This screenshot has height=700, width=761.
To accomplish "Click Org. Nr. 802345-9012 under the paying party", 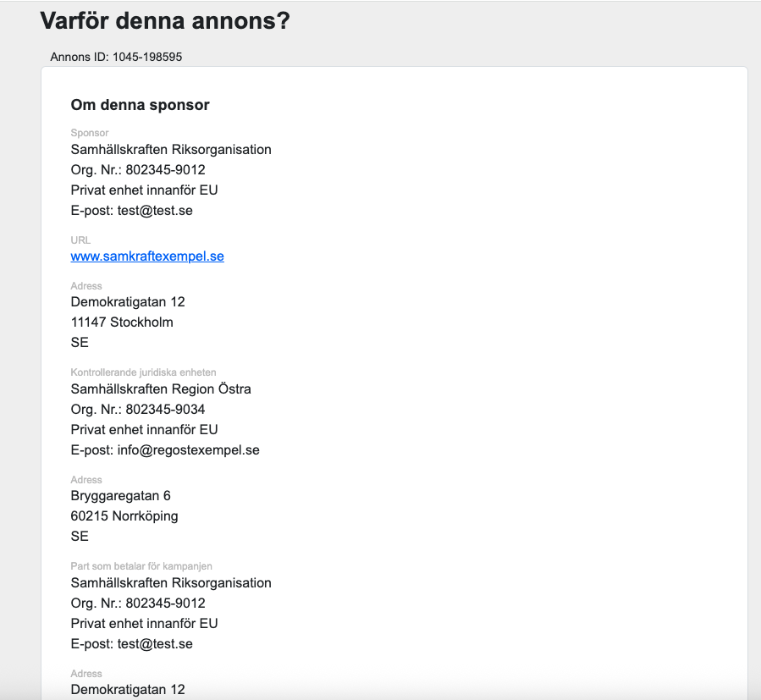I will click(x=138, y=604).
